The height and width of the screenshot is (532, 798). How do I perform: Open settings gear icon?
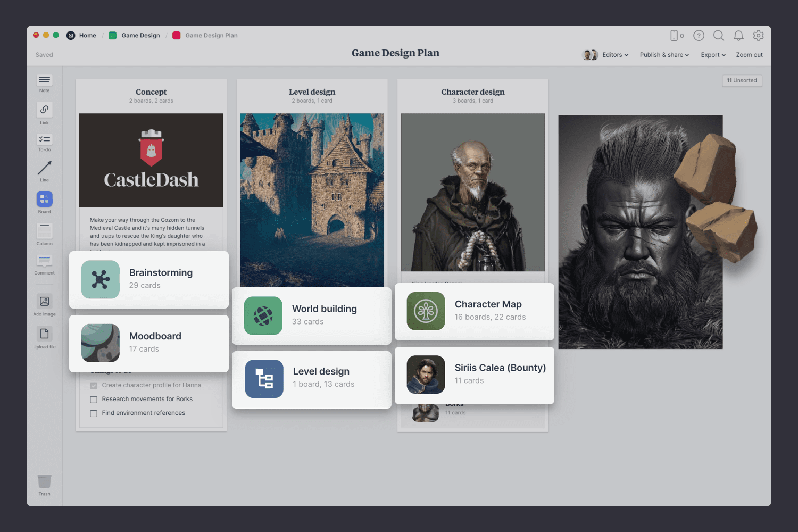(759, 36)
